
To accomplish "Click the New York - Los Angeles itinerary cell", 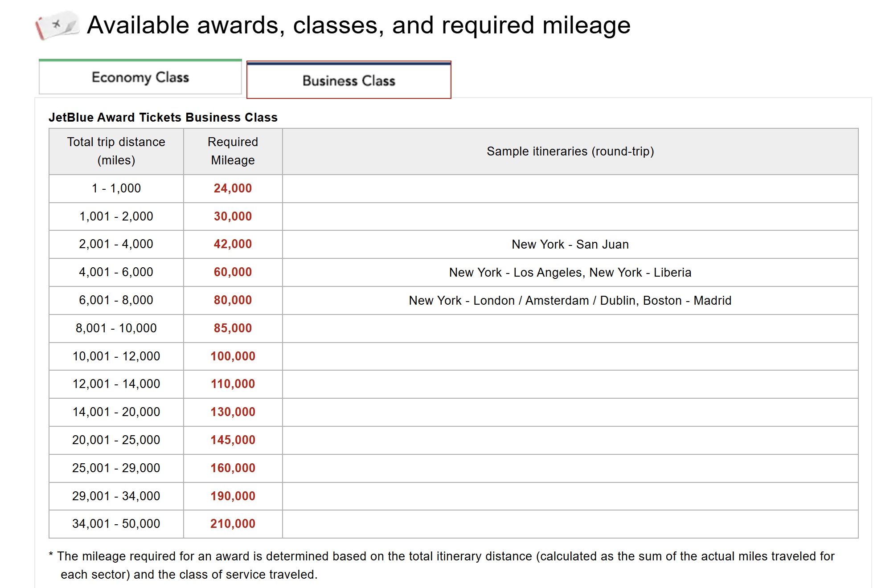I will 570,273.
